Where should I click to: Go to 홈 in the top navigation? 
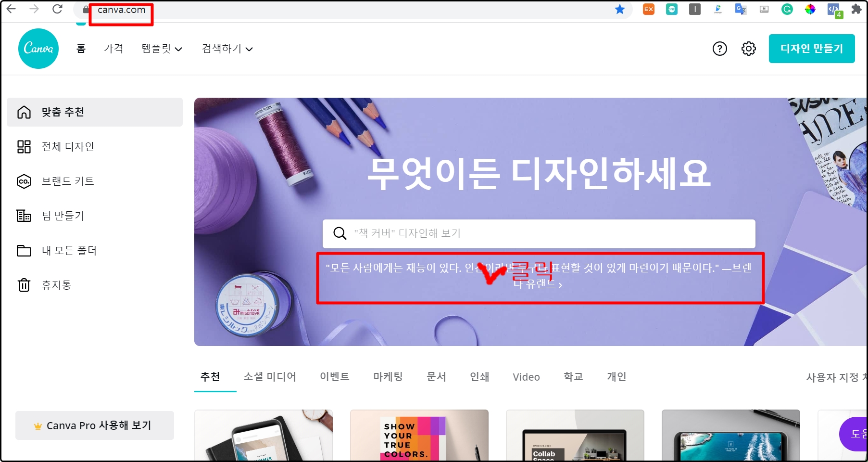point(81,49)
